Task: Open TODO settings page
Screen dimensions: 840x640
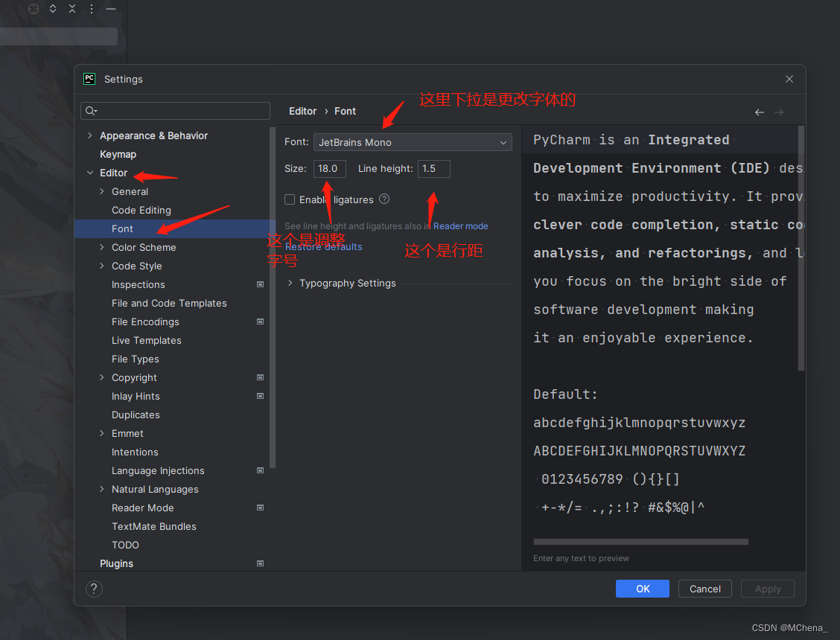Action: tap(125, 545)
